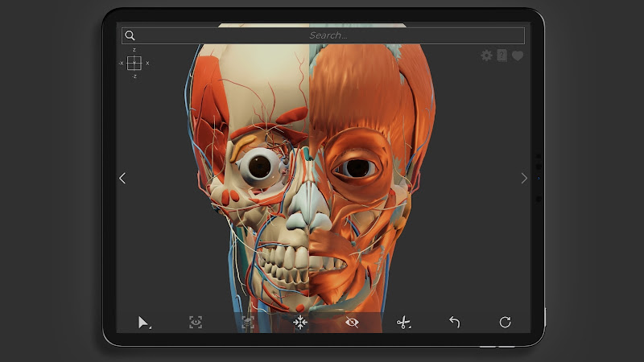644x362 pixels.
Task: Open the help question mark icon
Action: (502, 56)
